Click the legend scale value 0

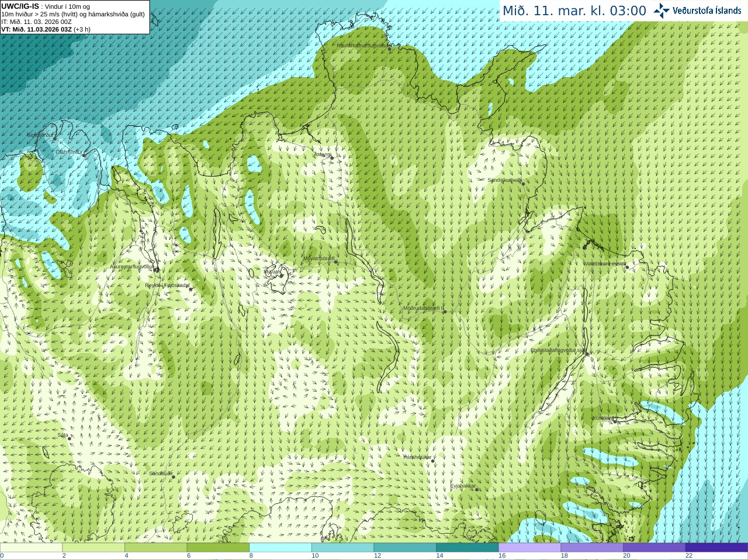[x=2, y=556]
